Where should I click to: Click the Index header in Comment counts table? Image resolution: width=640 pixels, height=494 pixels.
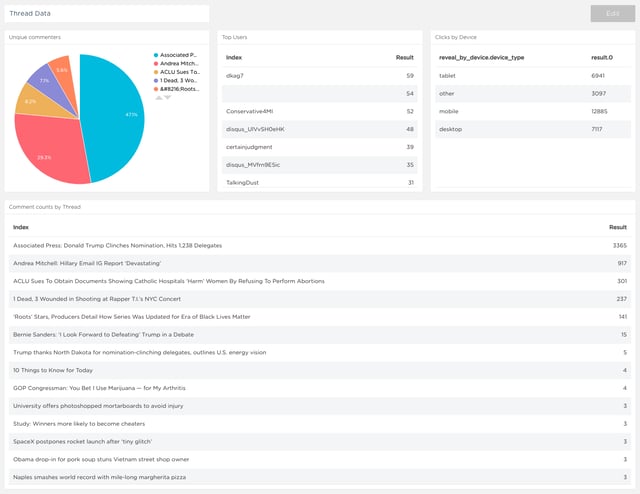point(21,227)
